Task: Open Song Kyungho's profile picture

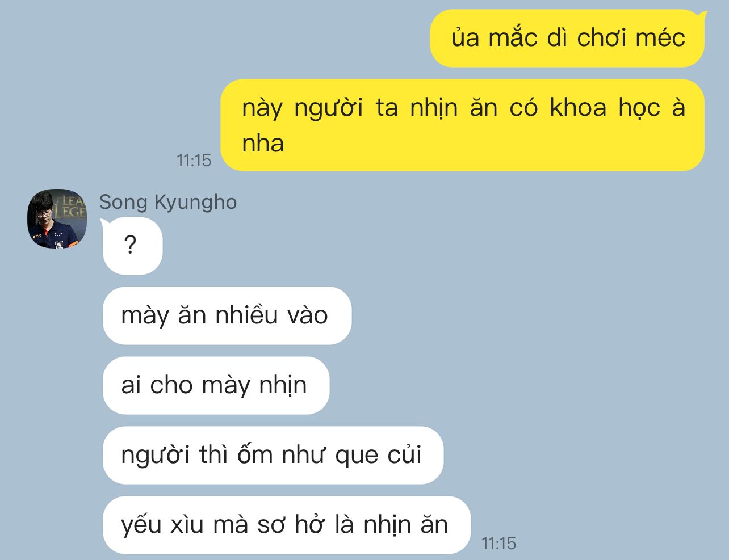Action: (57, 219)
